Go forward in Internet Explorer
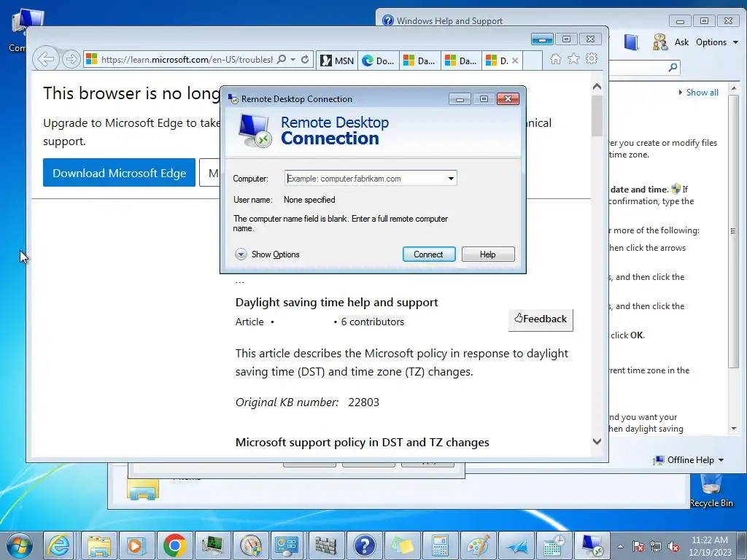Screen dimensions: 747x560 click(x=71, y=59)
